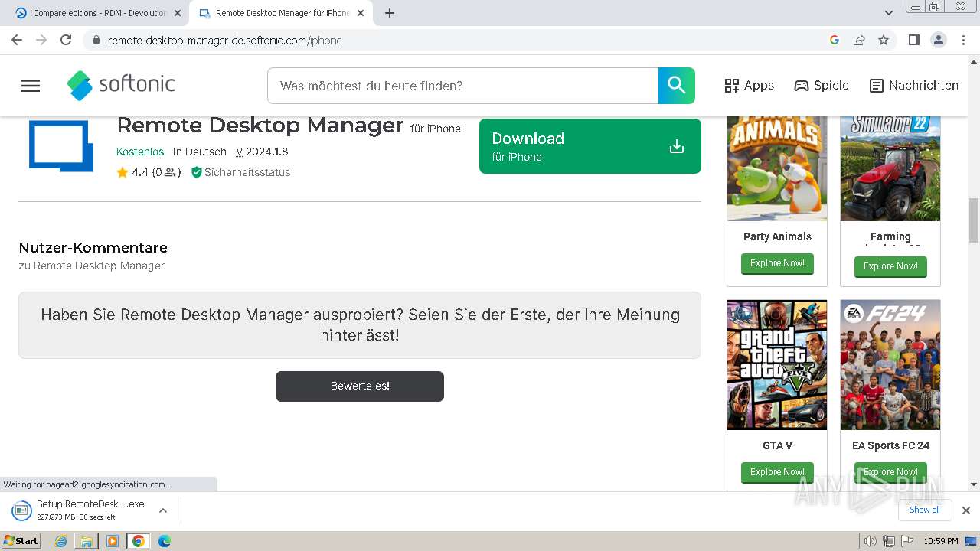Close the Compare editions tab
The image size is (980, 551).
coord(178,13)
